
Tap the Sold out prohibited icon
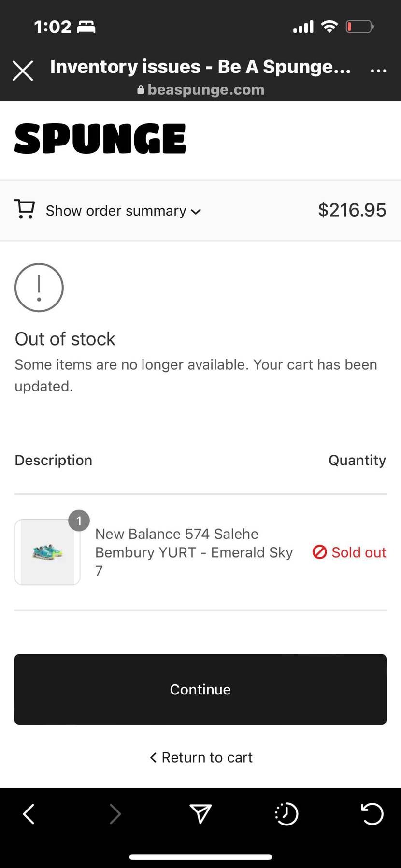pos(320,552)
